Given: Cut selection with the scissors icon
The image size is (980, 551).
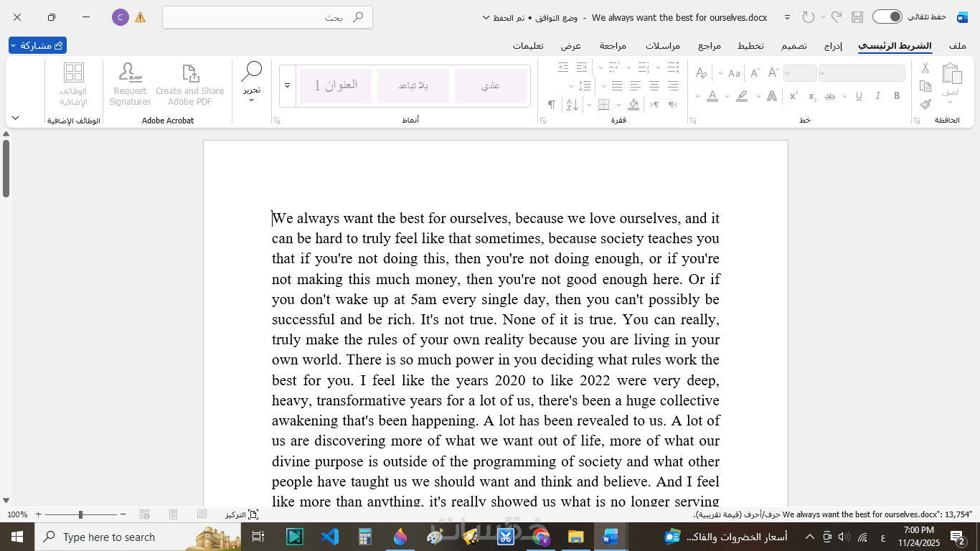Looking at the screenshot, I should point(925,68).
